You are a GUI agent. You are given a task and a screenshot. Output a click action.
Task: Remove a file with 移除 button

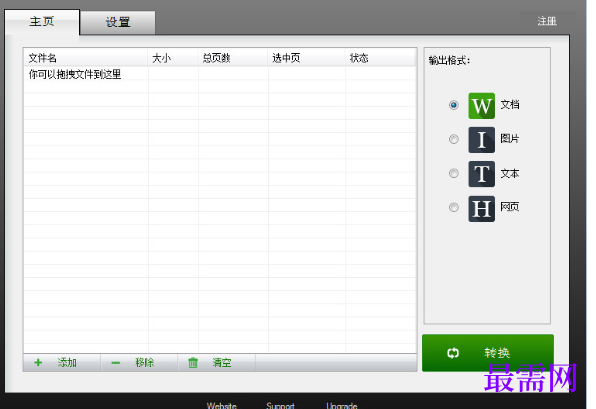139,363
